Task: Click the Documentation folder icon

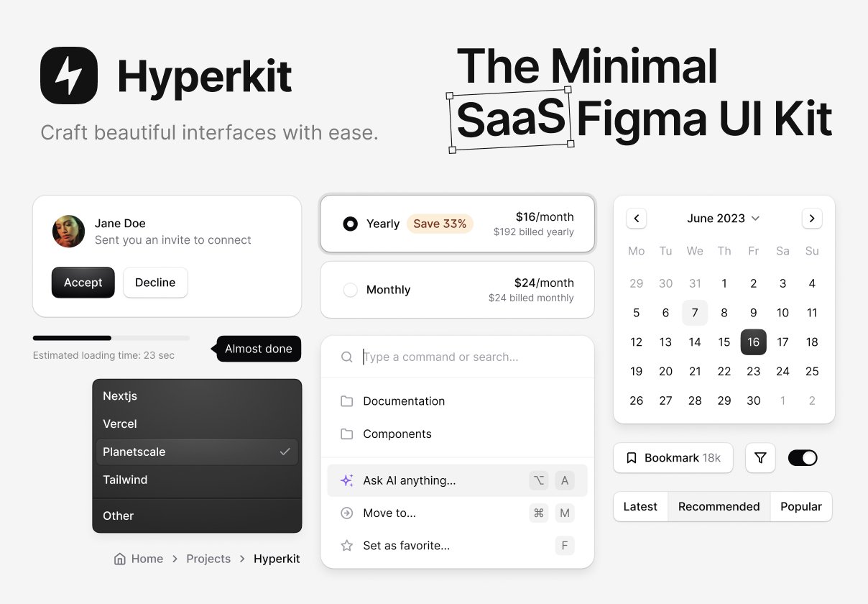Action: tap(346, 401)
